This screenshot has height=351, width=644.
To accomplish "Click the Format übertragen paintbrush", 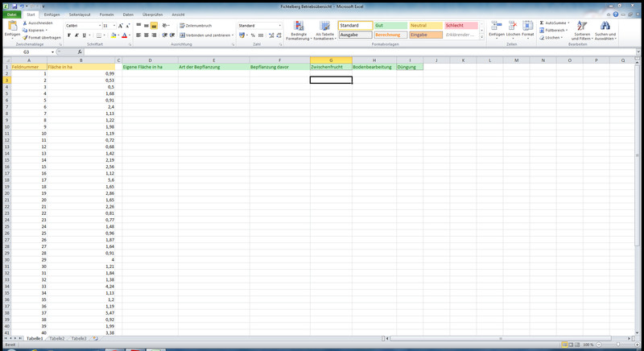I will (x=25, y=37).
